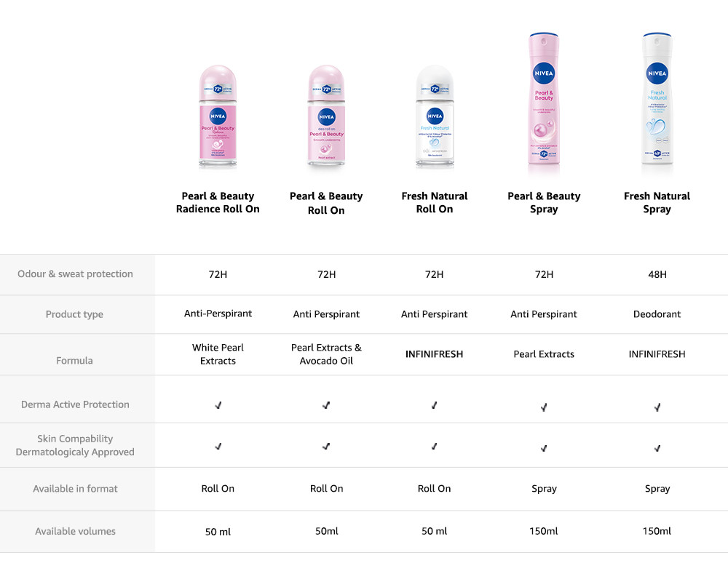Click Derma Active Protection checkmark under Fresh Natural Spray
Screen dimensions: 728x571
pos(657,407)
